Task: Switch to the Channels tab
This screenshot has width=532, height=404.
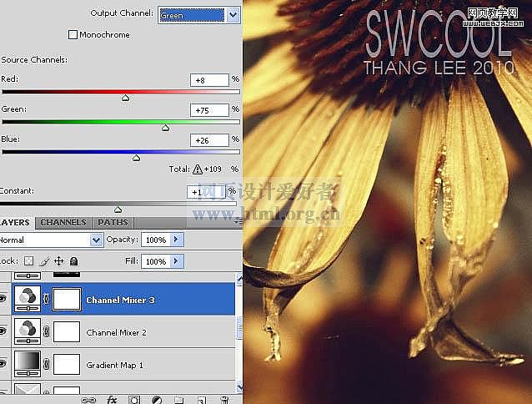Action: (63, 223)
